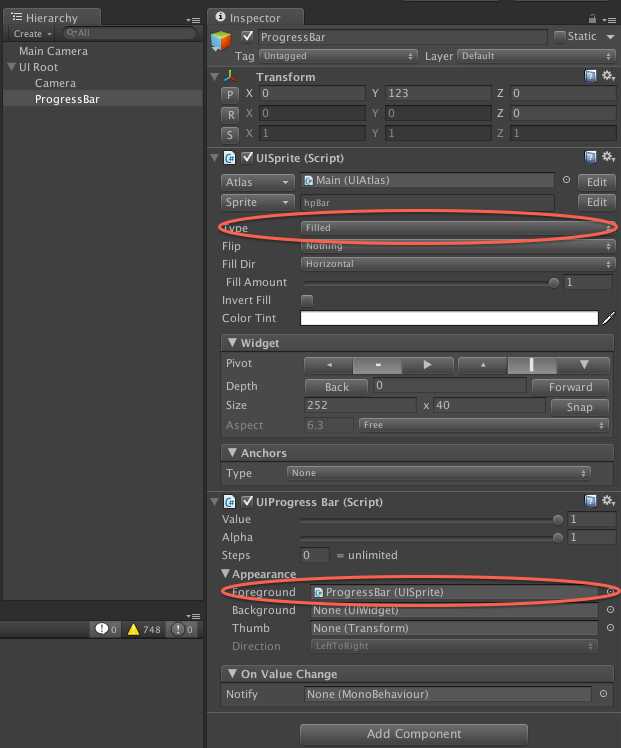Image resolution: width=621 pixels, height=748 pixels.
Task: Click the UISprite script icon
Action: point(229,158)
